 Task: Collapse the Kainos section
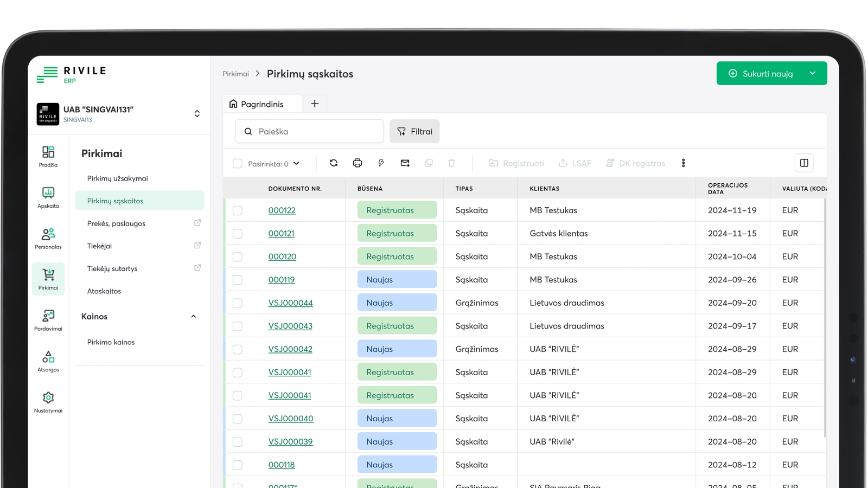[194, 317]
